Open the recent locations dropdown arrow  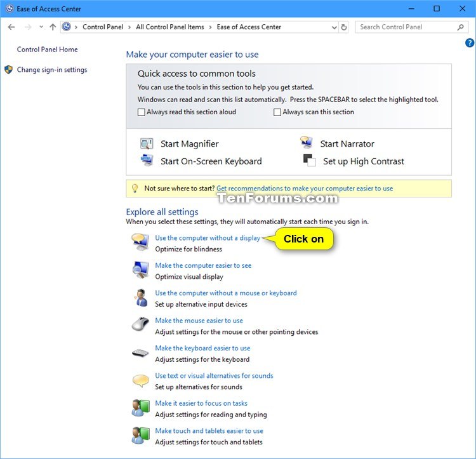[41, 27]
